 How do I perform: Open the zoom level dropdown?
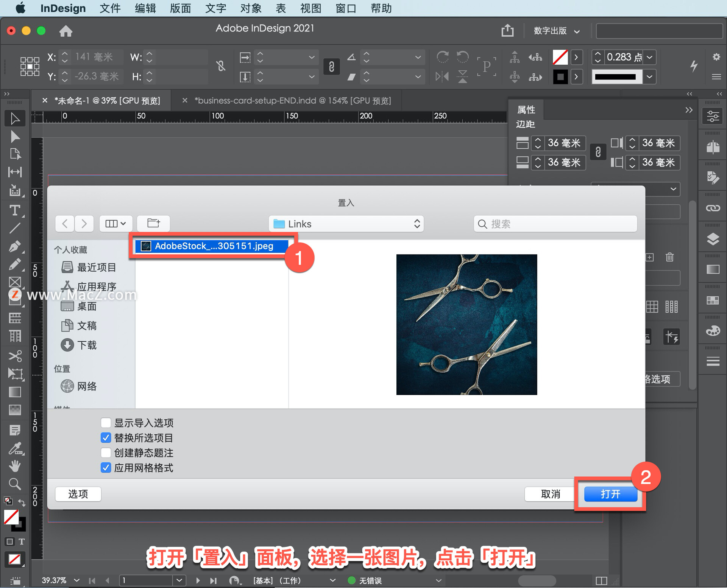point(77,580)
